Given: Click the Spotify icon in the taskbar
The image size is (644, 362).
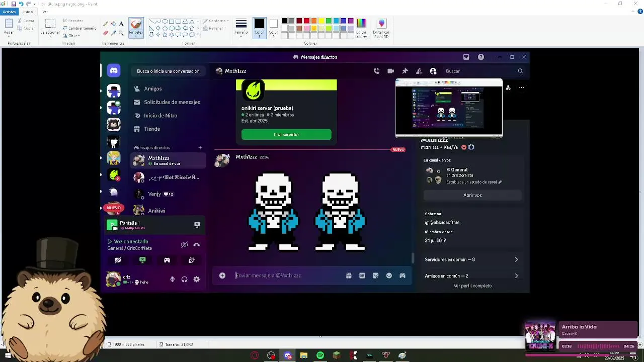Looking at the screenshot, I should [x=320, y=355].
